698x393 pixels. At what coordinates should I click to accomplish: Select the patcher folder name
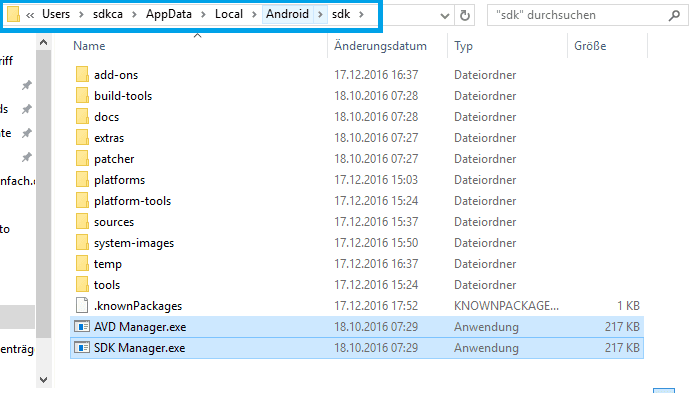click(114, 158)
